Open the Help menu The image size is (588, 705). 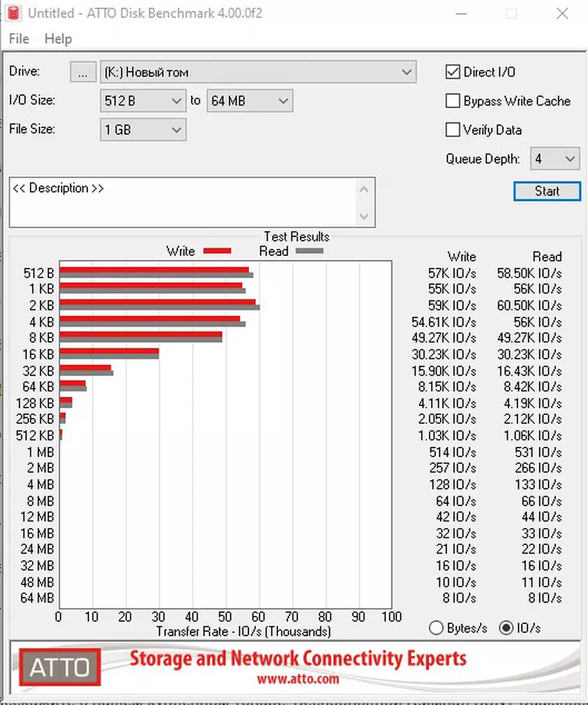pos(58,39)
